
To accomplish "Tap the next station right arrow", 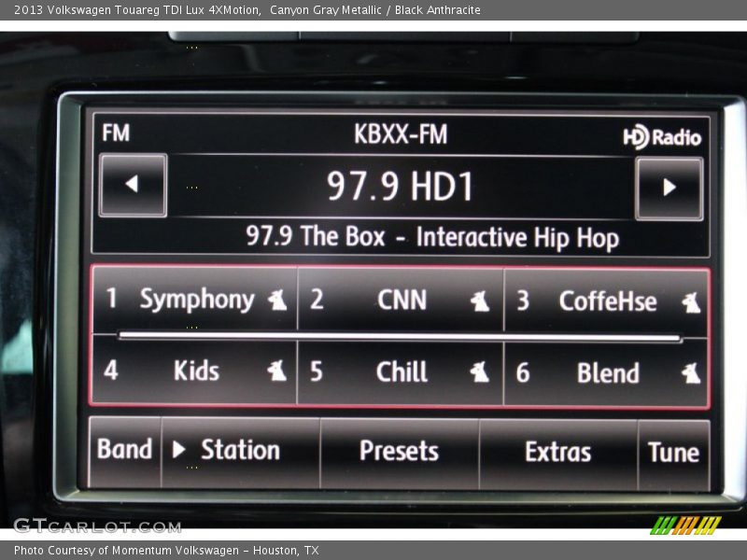I will point(669,189).
